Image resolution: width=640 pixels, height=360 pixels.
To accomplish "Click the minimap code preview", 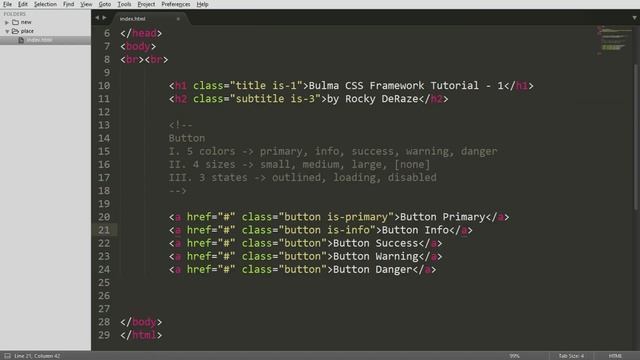I will coord(614,40).
